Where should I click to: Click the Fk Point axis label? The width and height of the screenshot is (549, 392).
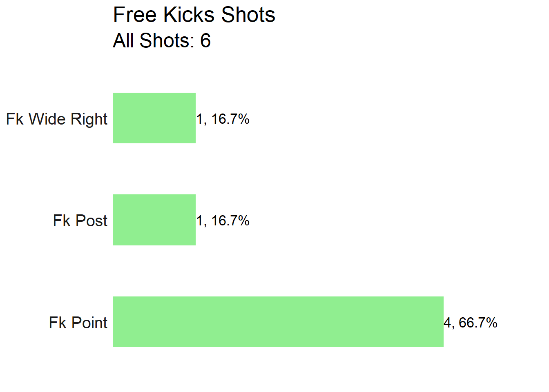click(78, 323)
